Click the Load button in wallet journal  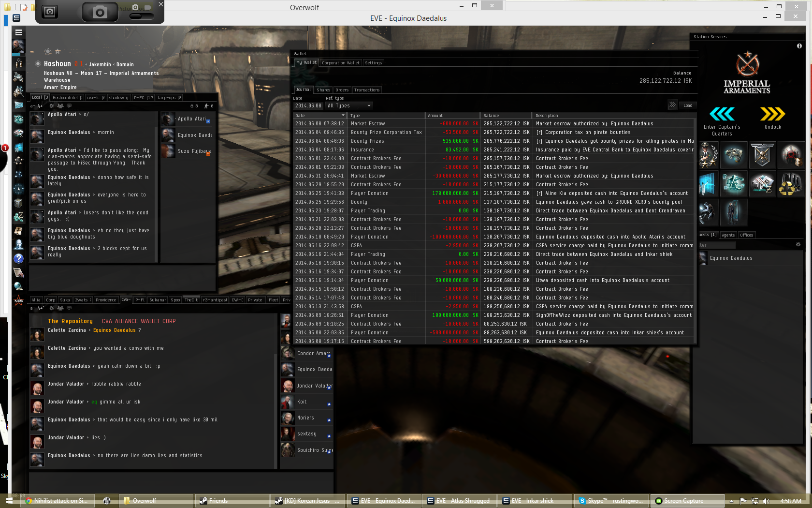click(688, 105)
